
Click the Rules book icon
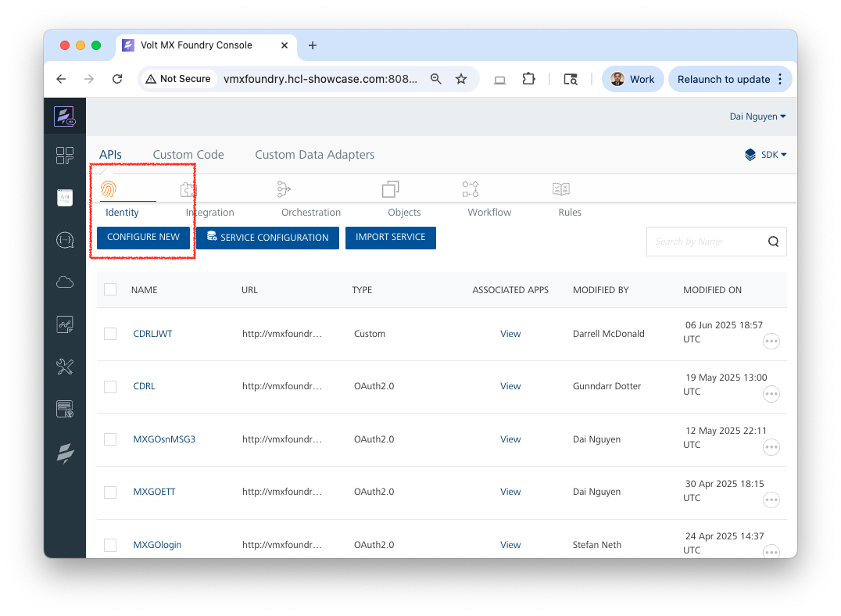point(561,189)
